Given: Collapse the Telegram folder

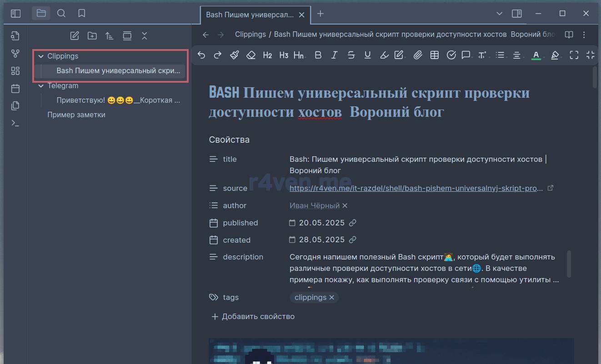Looking at the screenshot, I should (x=41, y=86).
